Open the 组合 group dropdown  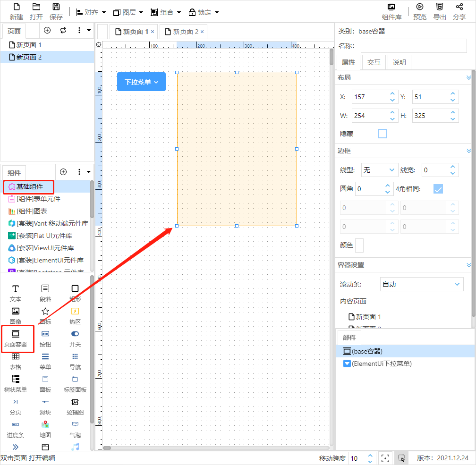coord(166,12)
